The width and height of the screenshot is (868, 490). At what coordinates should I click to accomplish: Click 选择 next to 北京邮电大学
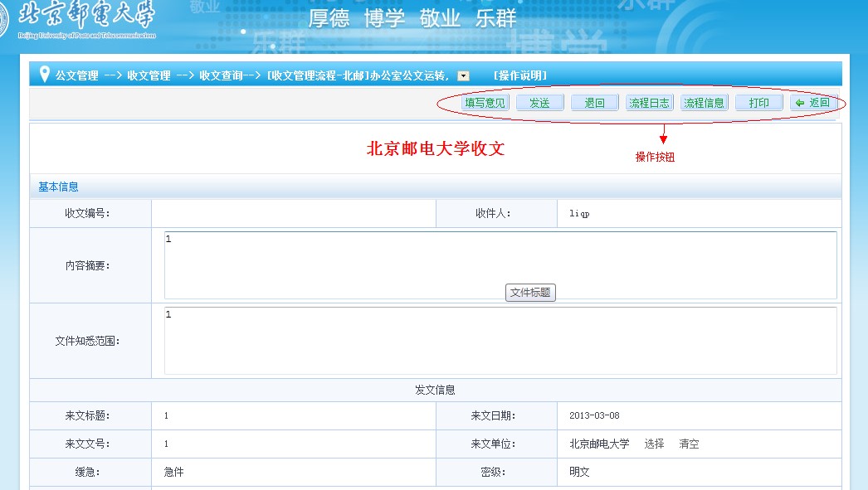pos(655,444)
